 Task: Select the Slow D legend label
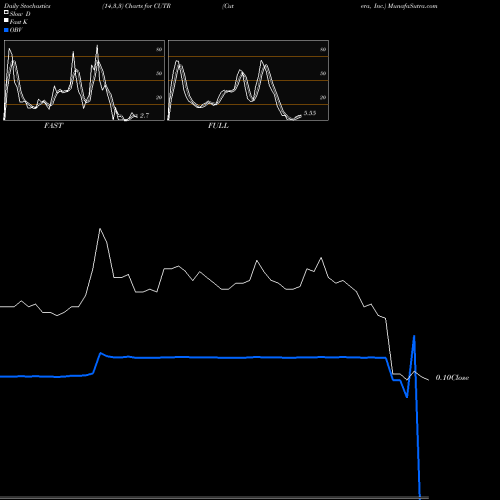[20, 14]
